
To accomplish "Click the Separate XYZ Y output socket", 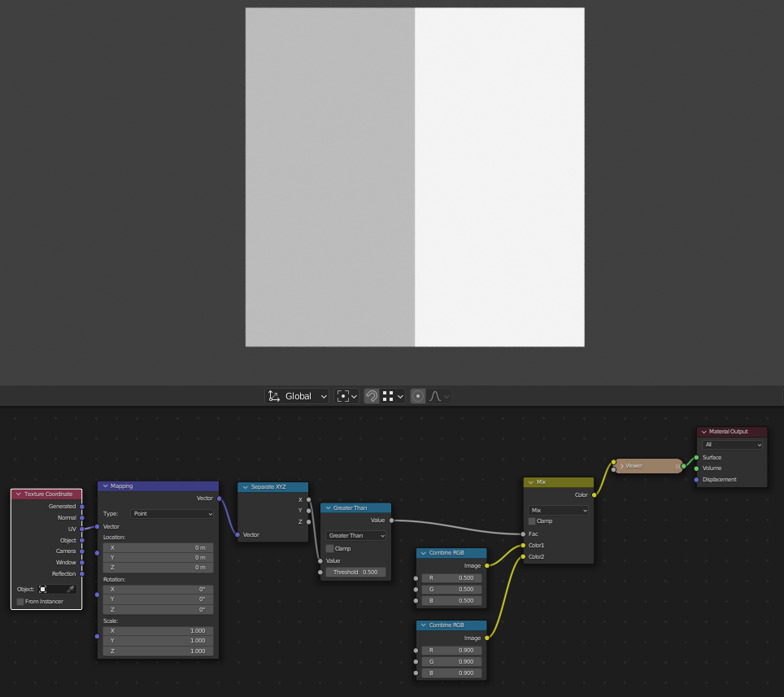I will [x=308, y=511].
